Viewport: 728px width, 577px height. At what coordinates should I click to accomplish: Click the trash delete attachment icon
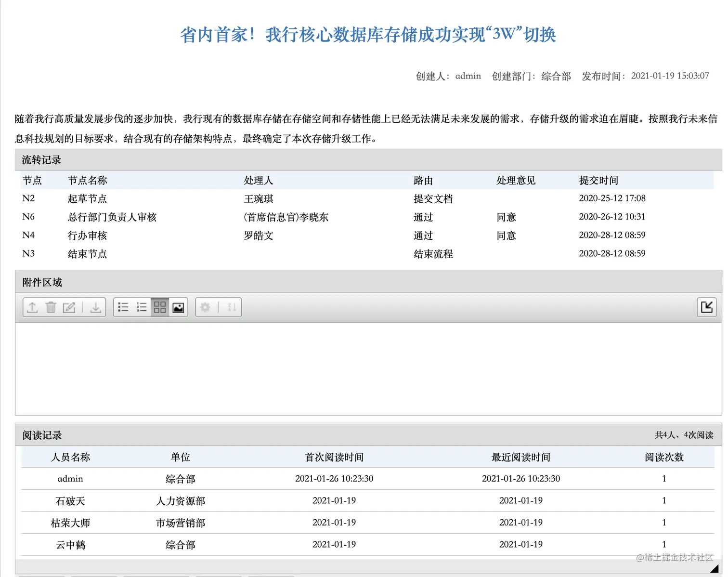51,307
